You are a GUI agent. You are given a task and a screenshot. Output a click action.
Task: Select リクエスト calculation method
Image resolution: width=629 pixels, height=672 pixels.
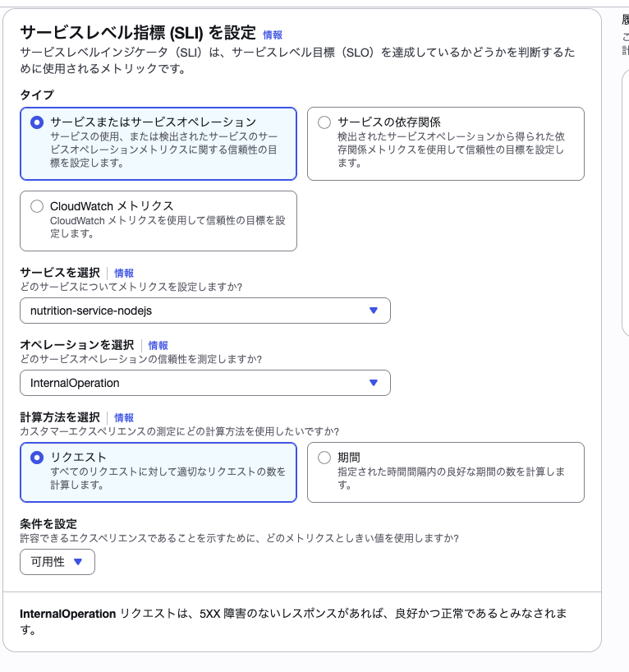(36, 458)
